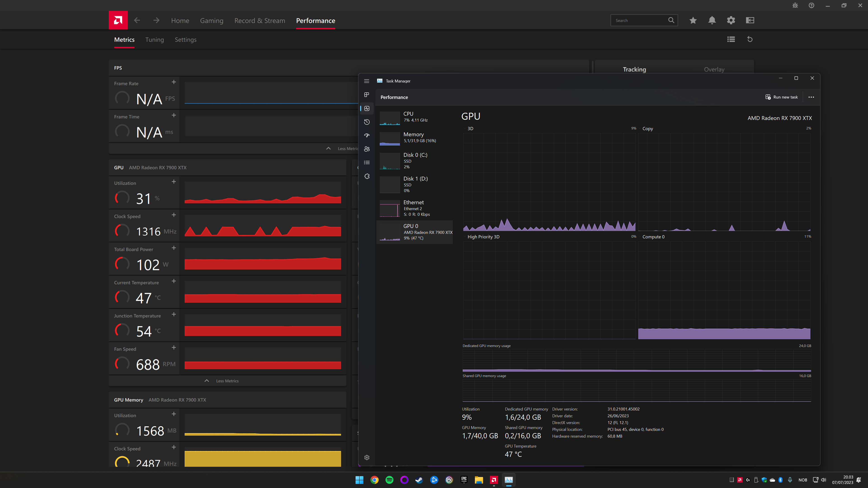This screenshot has width=868, height=488.
Task: Open notifications bell in AMD Software
Action: click(x=712, y=21)
